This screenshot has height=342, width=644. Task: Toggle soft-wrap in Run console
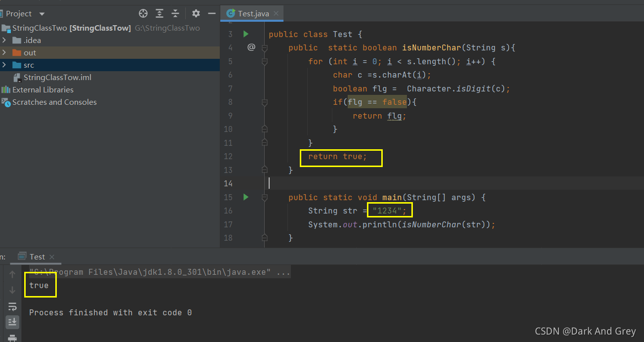pyautogui.click(x=12, y=306)
